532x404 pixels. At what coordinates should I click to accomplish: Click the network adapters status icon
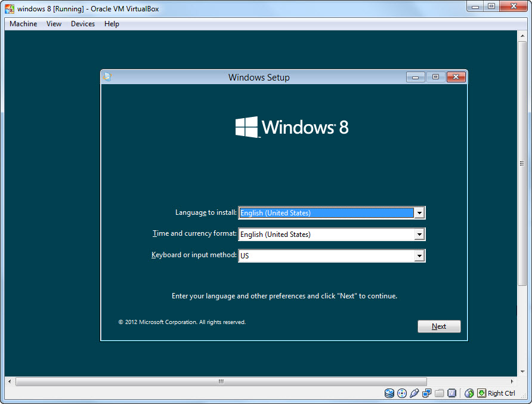click(427, 393)
